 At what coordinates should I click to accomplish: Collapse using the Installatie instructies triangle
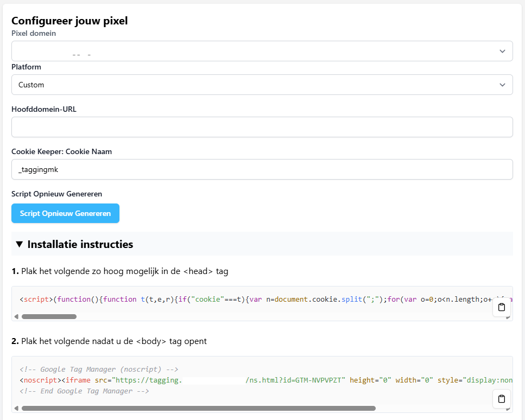tap(20, 244)
